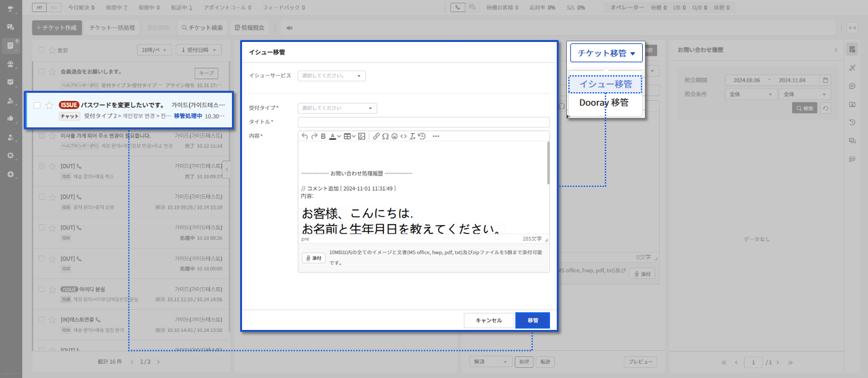This screenshot has height=378, width=868.
Task: Open the イシューサービス dropdown
Action: pos(332,76)
